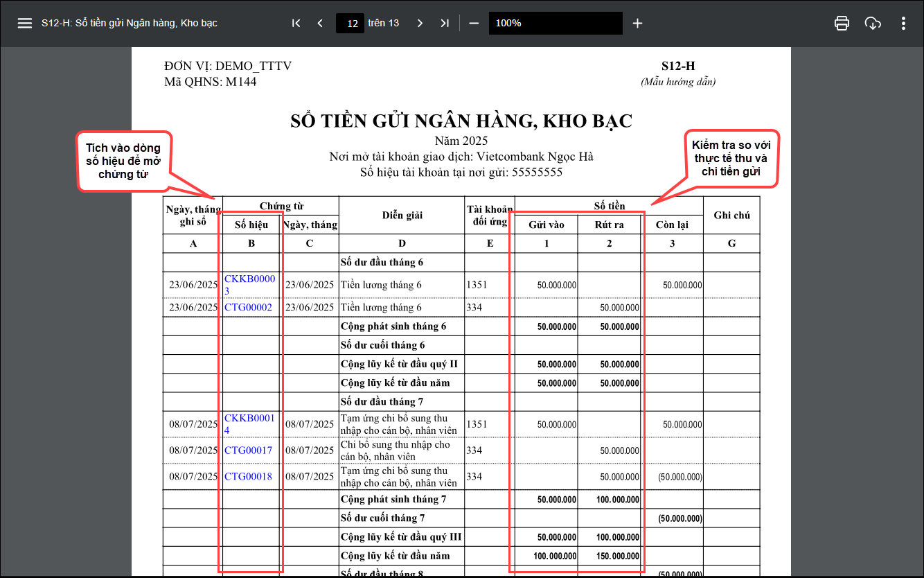Open voucher CTG00002

[x=248, y=307]
